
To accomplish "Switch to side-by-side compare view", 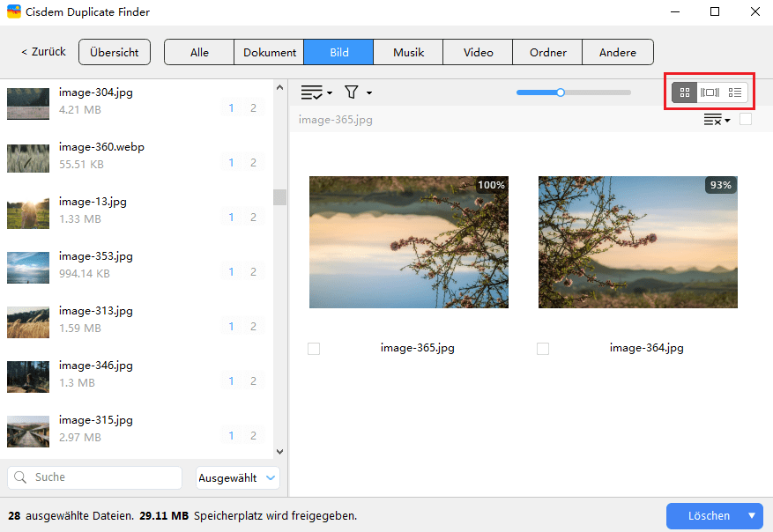I will [x=710, y=92].
